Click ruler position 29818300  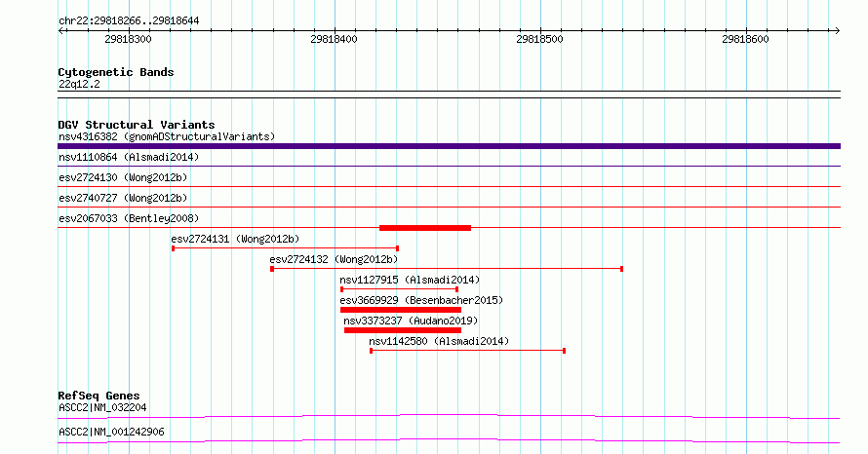pyautogui.click(x=128, y=39)
